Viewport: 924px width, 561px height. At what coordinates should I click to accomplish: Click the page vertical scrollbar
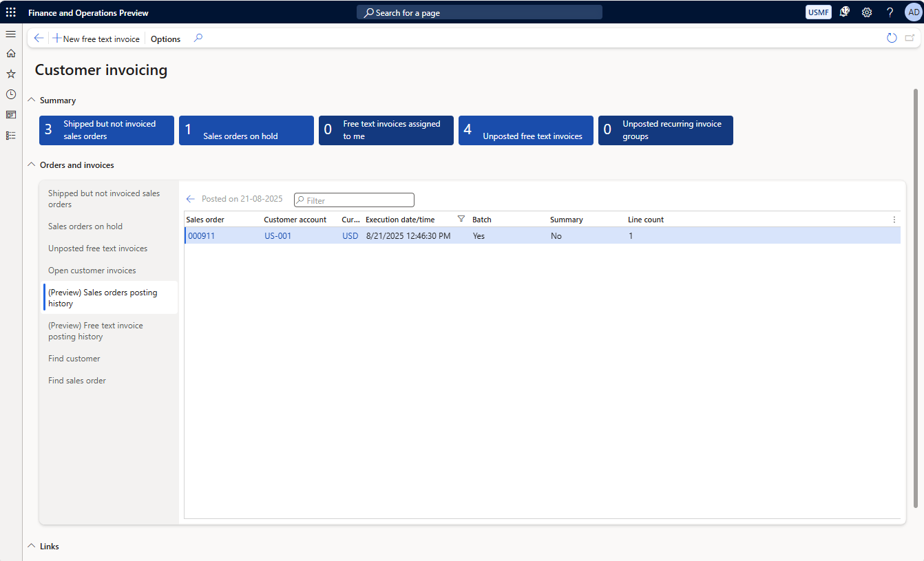coord(915,298)
